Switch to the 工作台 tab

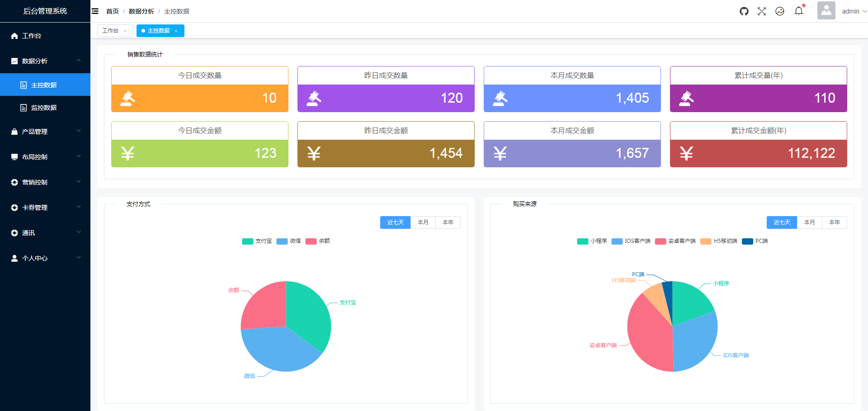[x=112, y=30]
